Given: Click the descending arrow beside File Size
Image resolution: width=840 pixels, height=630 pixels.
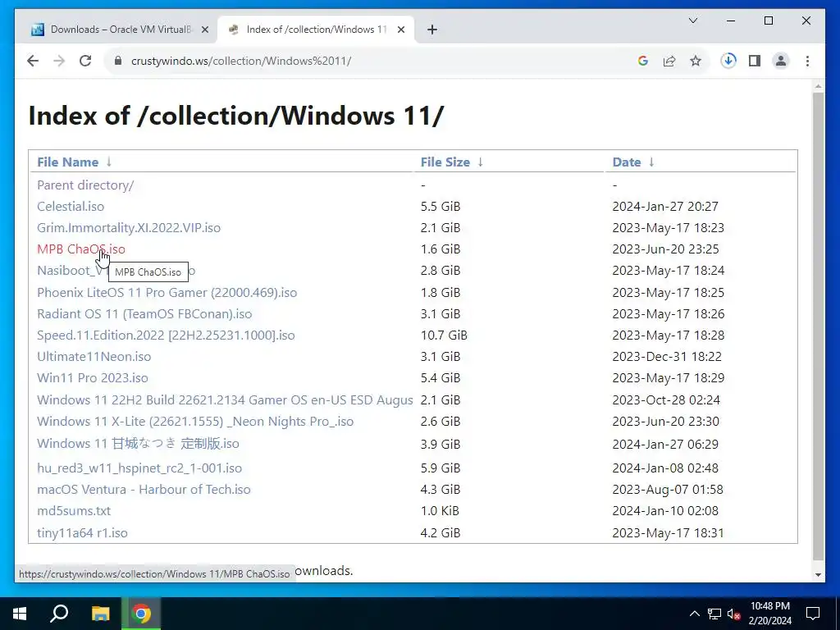Looking at the screenshot, I should pyautogui.click(x=480, y=162).
